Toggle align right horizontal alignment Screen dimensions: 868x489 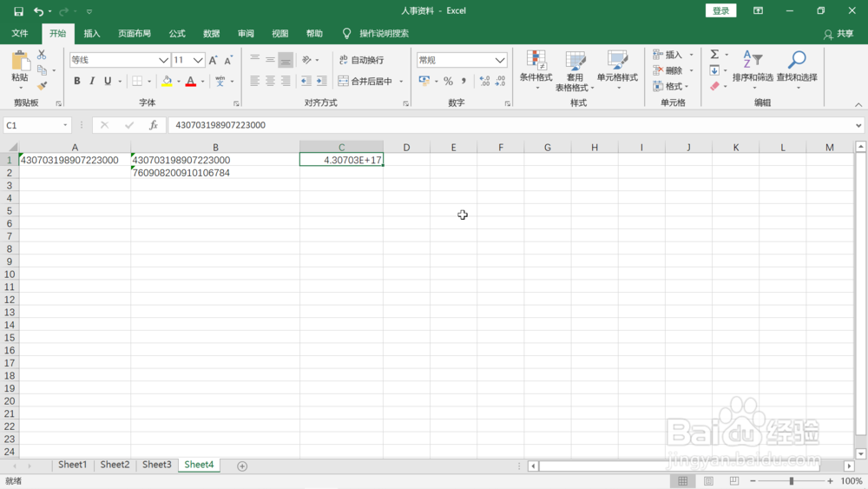[x=286, y=82]
